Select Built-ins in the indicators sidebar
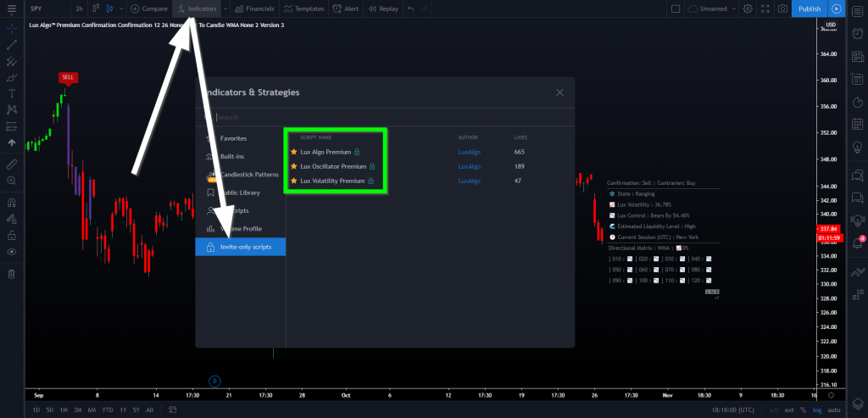The height and width of the screenshot is (418, 868). (x=232, y=156)
